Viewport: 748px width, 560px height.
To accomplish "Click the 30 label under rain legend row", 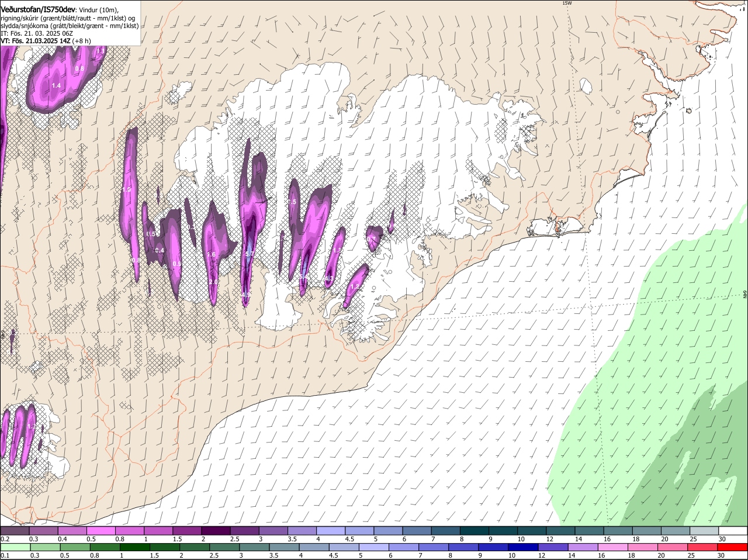I will tap(722, 555).
